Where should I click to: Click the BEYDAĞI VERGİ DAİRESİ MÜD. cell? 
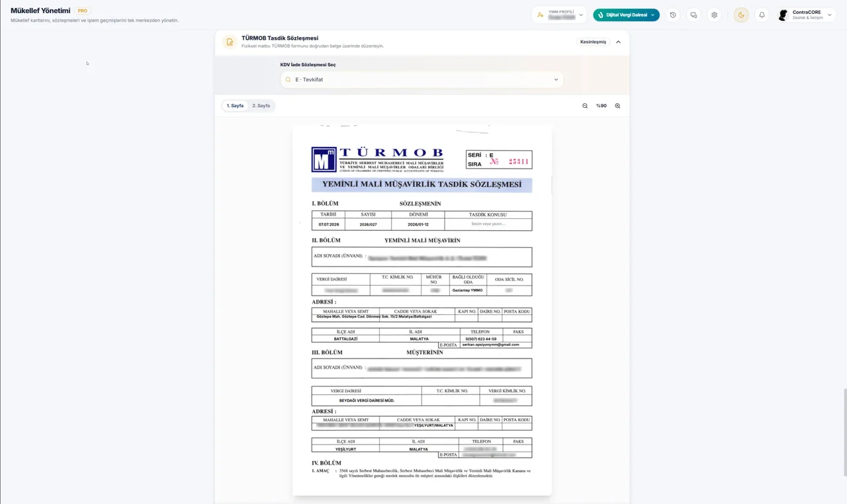click(367, 401)
